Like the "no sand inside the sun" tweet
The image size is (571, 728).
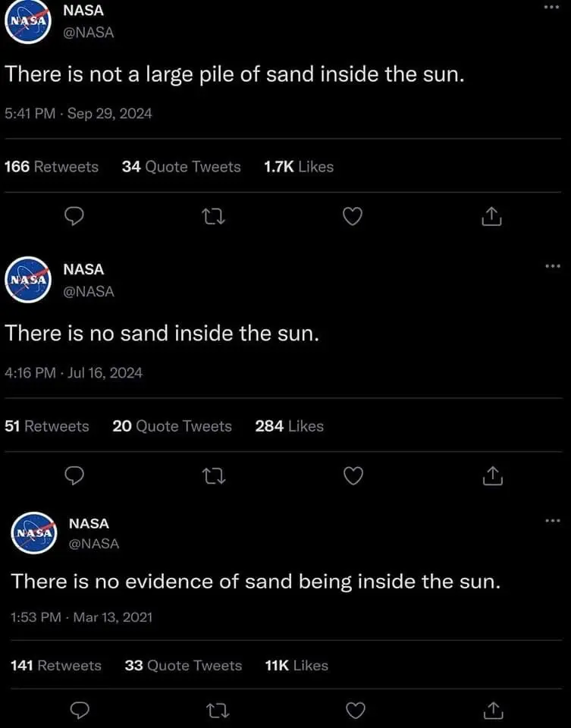click(351, 476)
